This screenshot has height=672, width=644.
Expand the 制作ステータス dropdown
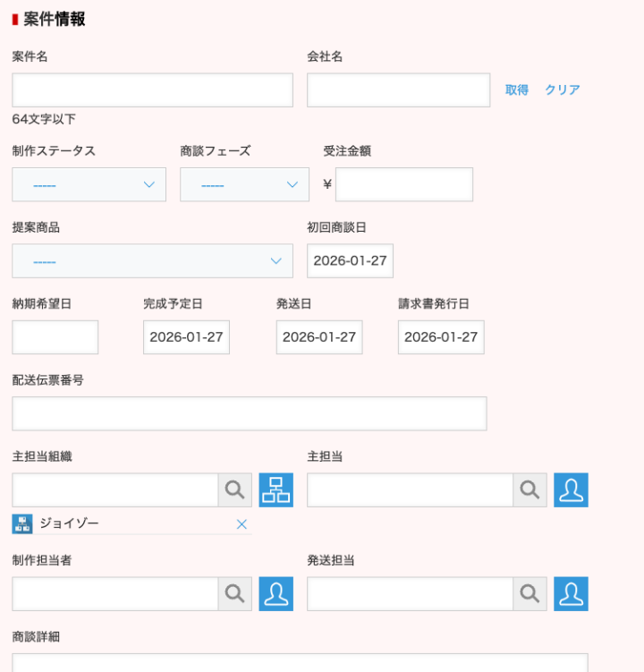[89, 184]
